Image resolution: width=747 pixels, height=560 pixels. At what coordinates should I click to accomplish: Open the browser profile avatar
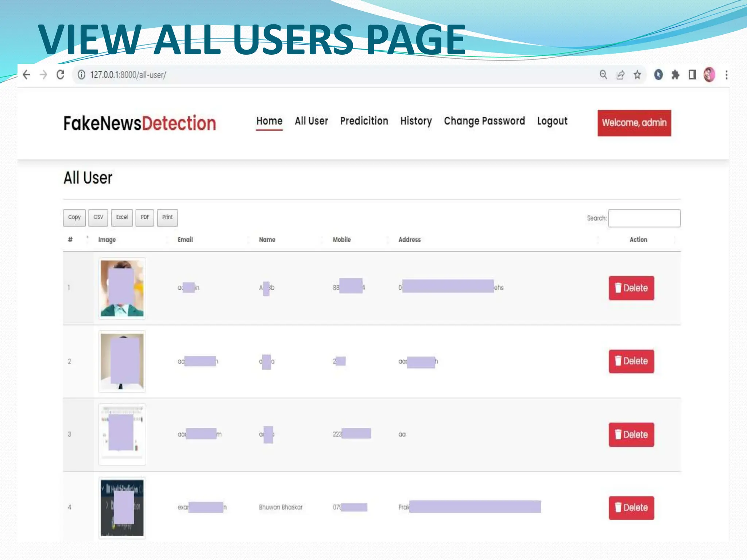[x=709, y=75]
